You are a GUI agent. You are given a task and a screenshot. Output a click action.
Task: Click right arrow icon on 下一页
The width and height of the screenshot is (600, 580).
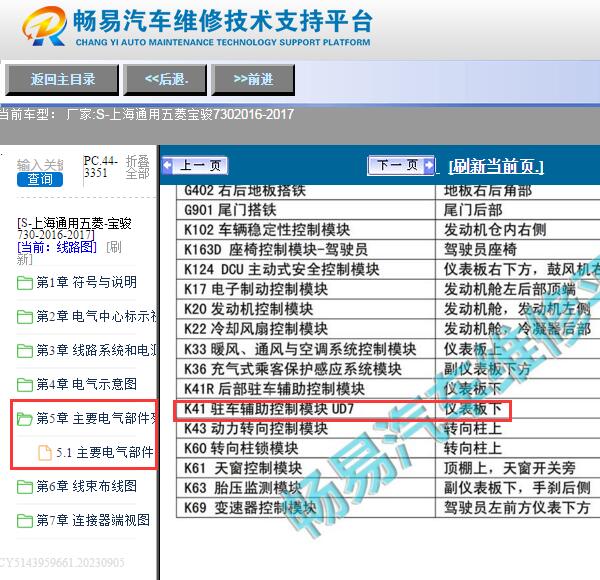point(429,165)
